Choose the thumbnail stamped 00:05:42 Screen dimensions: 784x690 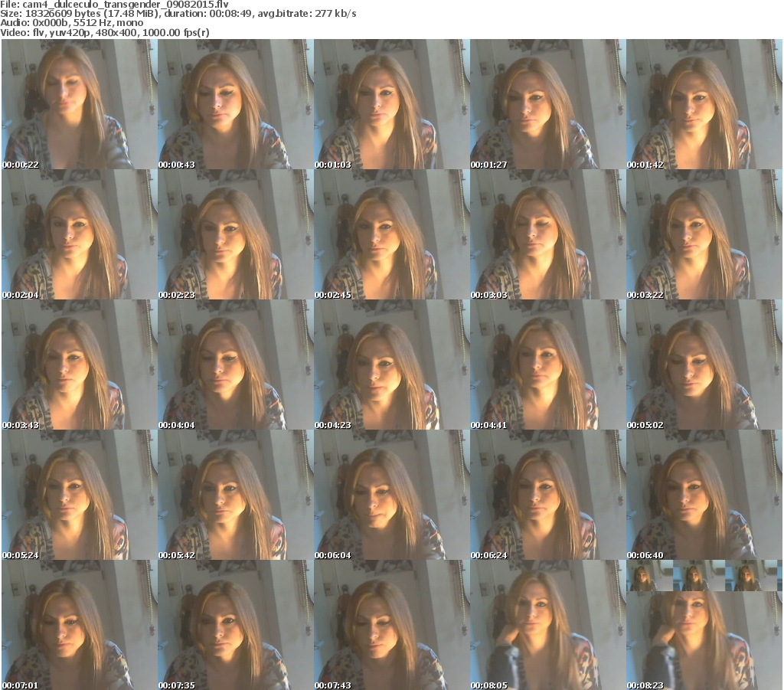(x=236, y=495)
